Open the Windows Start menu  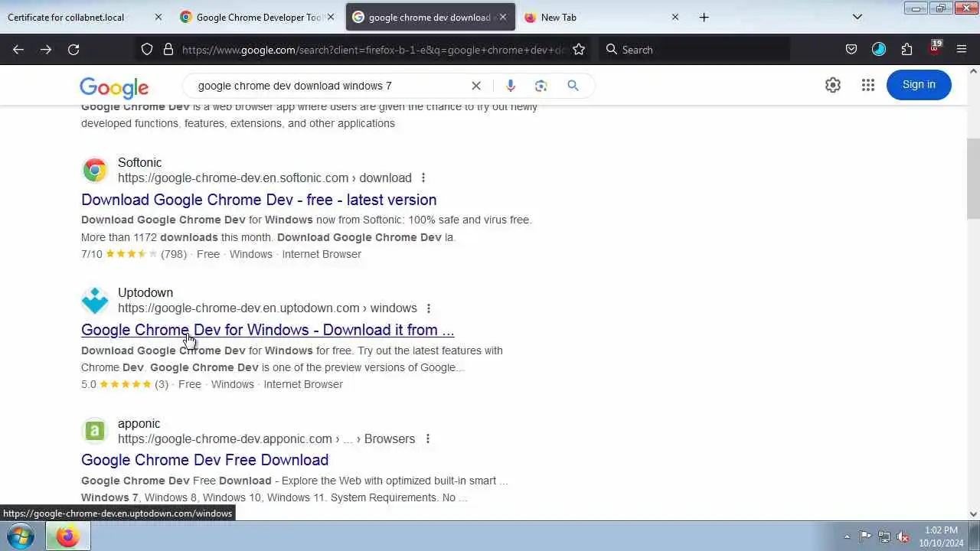coord(21,536)
